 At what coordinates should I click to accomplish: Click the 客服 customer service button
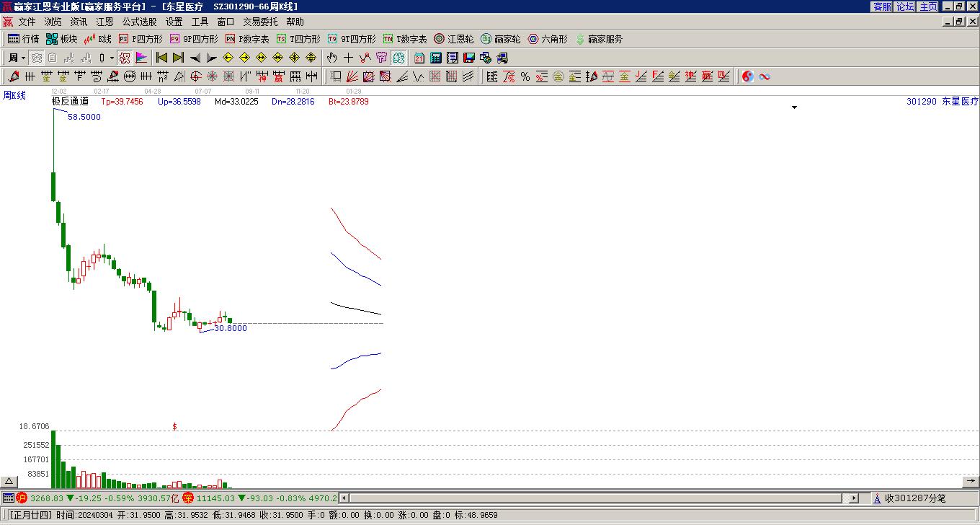pos(882,6)
